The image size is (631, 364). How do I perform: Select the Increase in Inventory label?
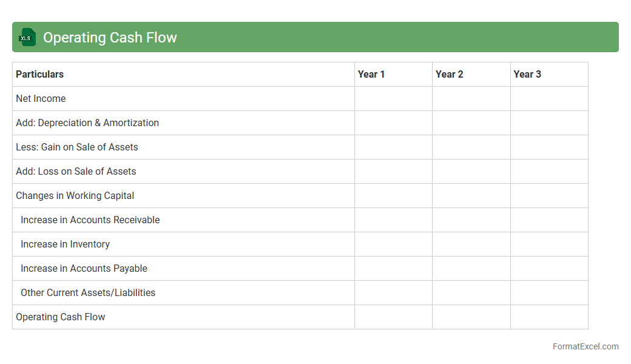[x=65, y=244]
